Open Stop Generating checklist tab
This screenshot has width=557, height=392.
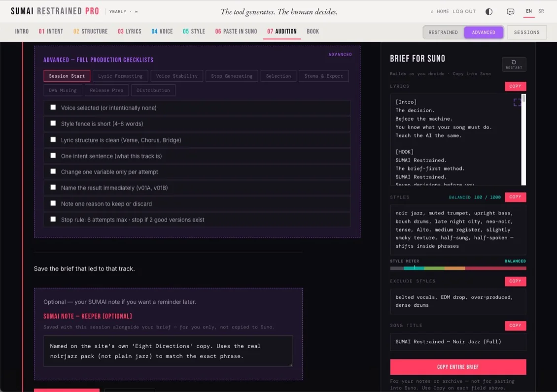(232, 76)
